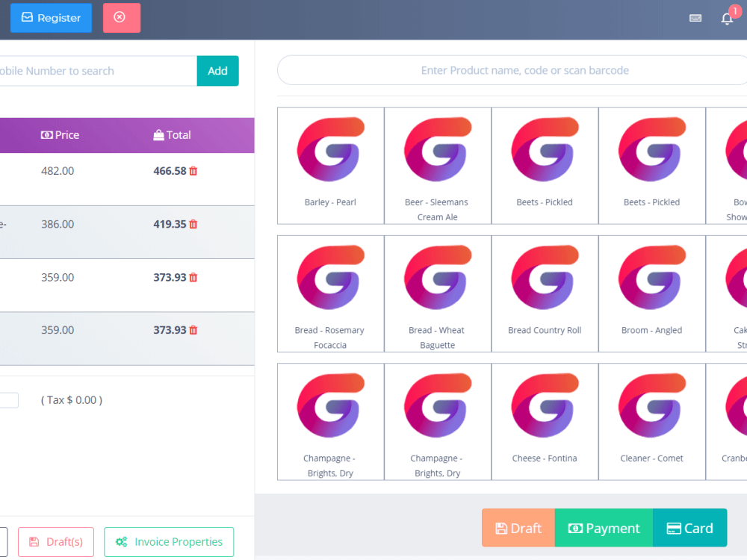The image size is (747, 560).
Task: Delete the last row with total 373.93
Action: tap(193, 331)
